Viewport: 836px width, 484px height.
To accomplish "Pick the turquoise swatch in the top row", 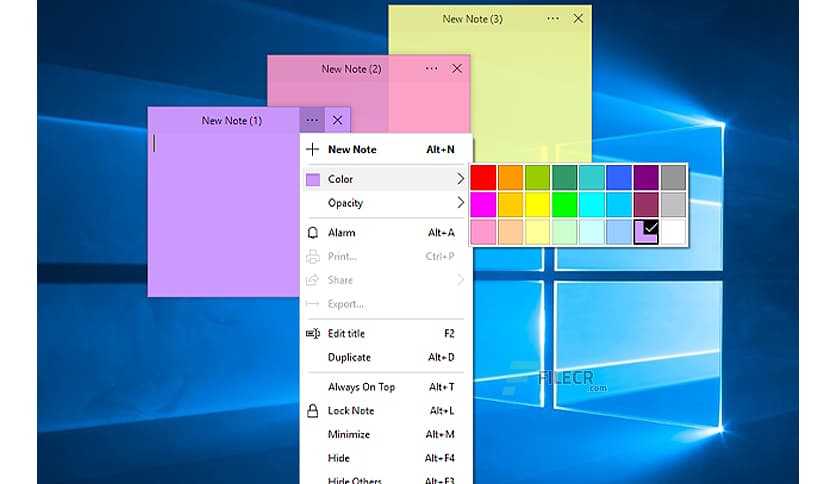I will 592,178.
